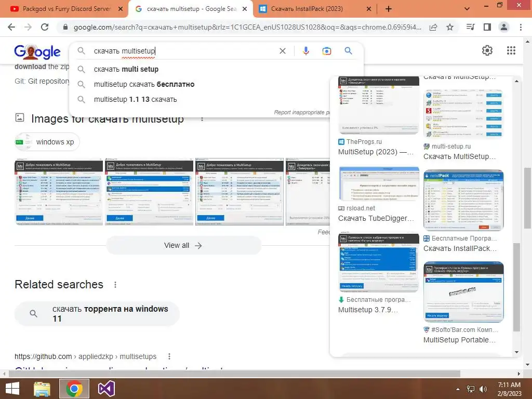Viewport: 532px width, 399px height.
Task: Open the second MultiSetup image with blue rows
Action: pyautogui.click(x=149, y=191)
